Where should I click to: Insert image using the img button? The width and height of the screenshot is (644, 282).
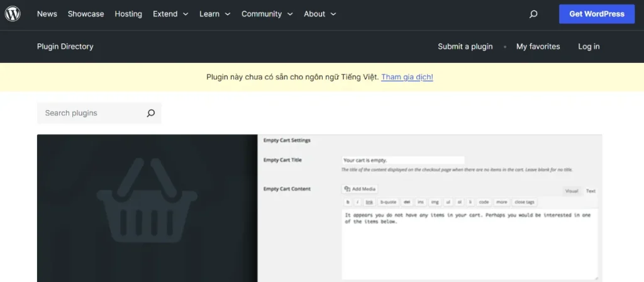click(435, 202)
